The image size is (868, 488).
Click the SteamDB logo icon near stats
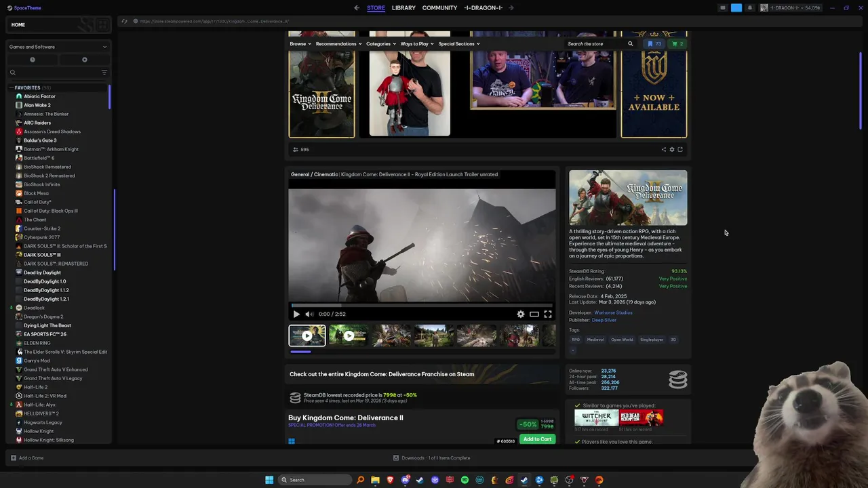pos(678,380)
